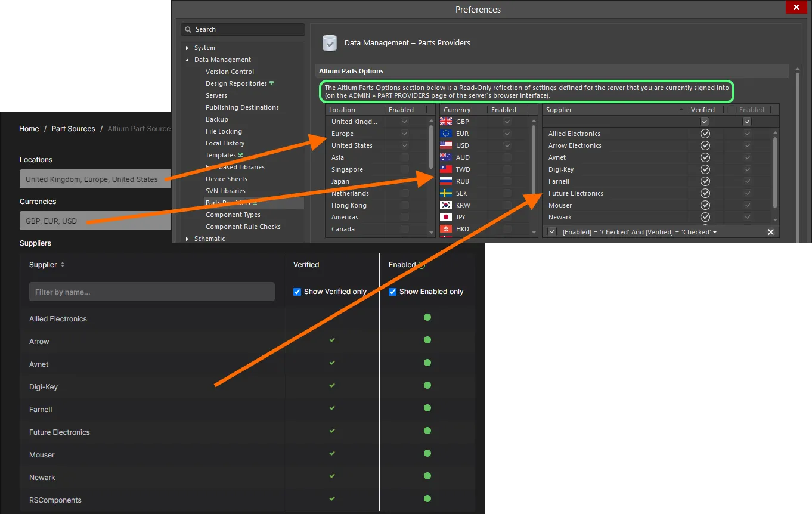Click the Location column header

[355, 110]
